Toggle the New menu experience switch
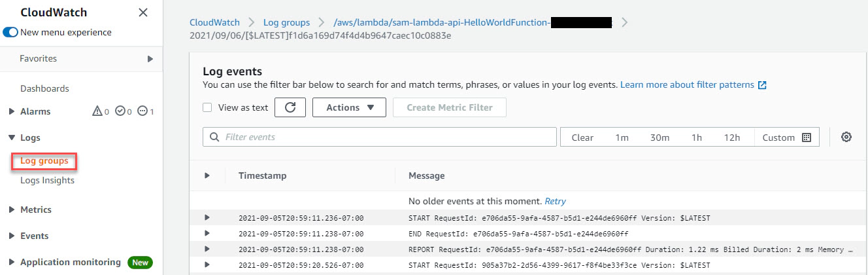Viewport: 868px width, 275px height. pyautogui.click(x=10, y=32)
